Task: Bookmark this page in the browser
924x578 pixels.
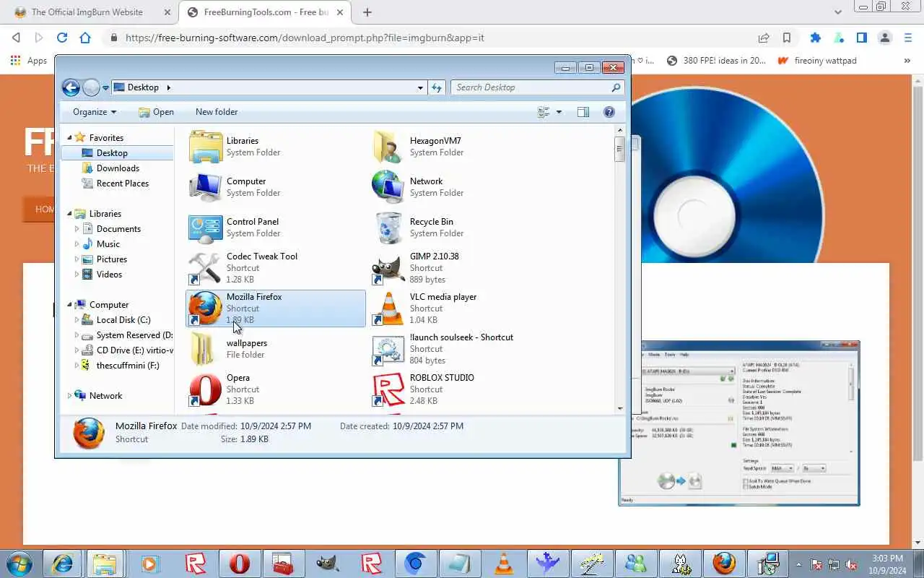Action: [787, 38]
